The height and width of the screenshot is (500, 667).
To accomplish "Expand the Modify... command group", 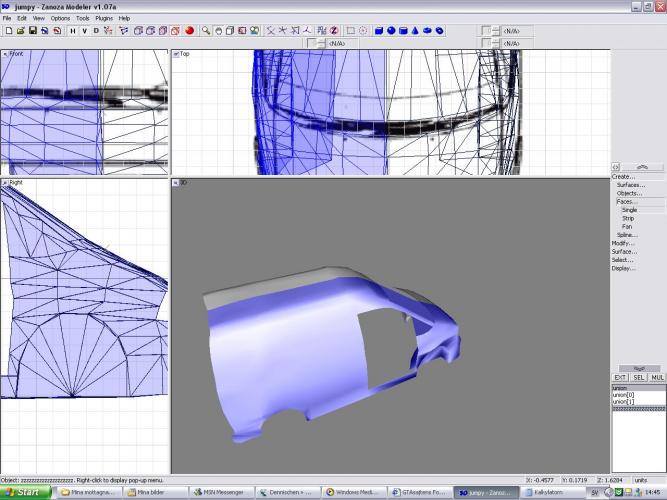I will pos(623,243).
